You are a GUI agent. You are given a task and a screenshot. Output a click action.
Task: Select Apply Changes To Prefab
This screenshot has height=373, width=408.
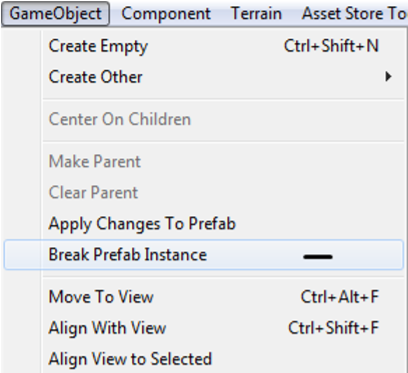click(204, 223)
